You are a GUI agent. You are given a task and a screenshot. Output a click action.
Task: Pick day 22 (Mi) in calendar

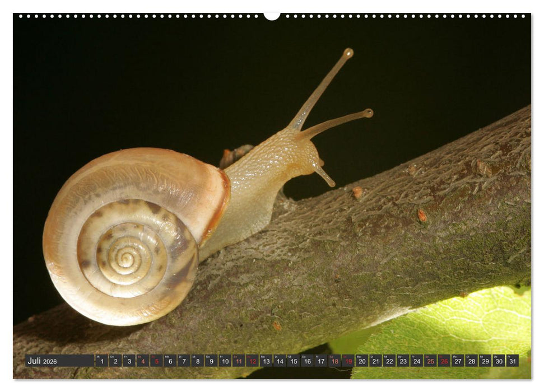tap(389, 361)
